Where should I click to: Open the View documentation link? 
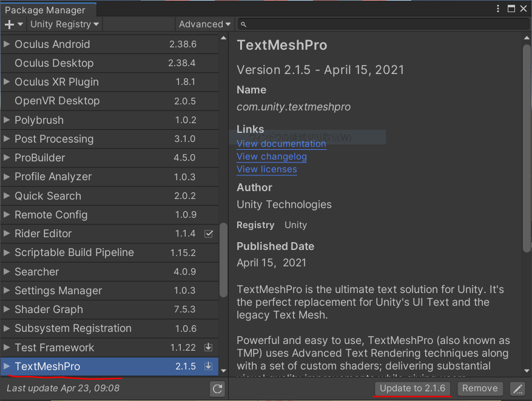point(281,144)
